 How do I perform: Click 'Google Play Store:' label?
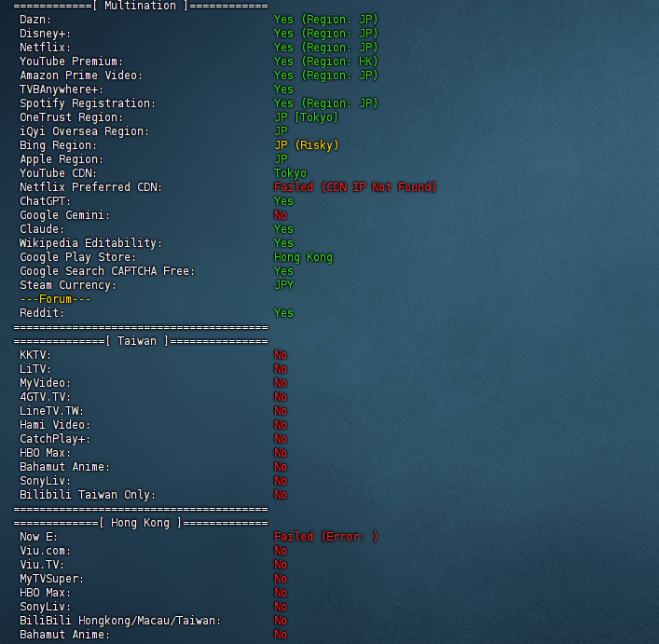tap(77, 257)
